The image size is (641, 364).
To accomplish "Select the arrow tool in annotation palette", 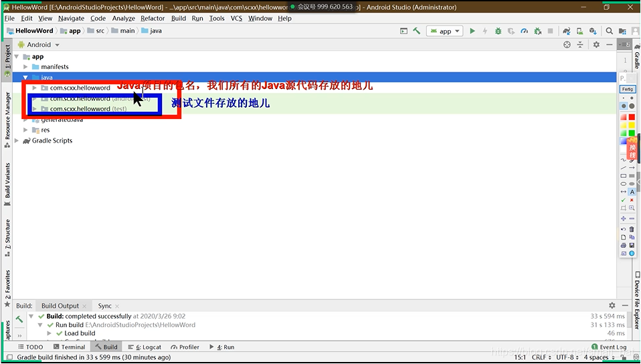I will coord(632,168).
